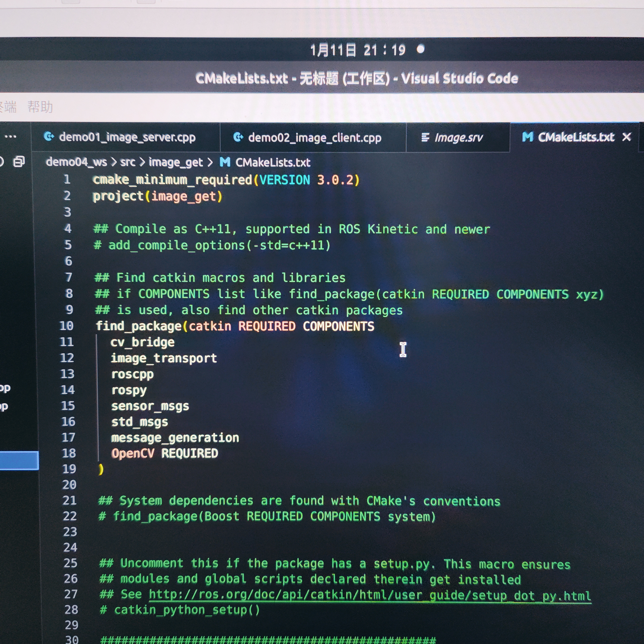Click the Collapse Folders icon in explorer

[x=19, y=162]
